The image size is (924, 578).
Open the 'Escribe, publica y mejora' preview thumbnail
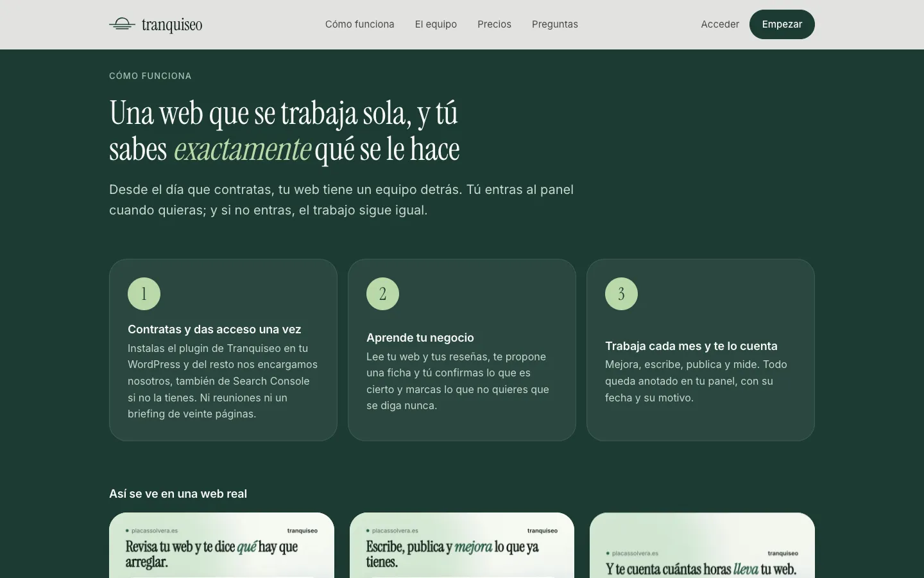[462, 545]
